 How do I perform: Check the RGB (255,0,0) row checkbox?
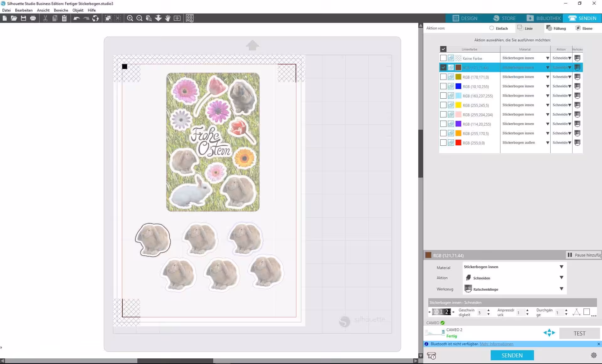coord(443,143)
